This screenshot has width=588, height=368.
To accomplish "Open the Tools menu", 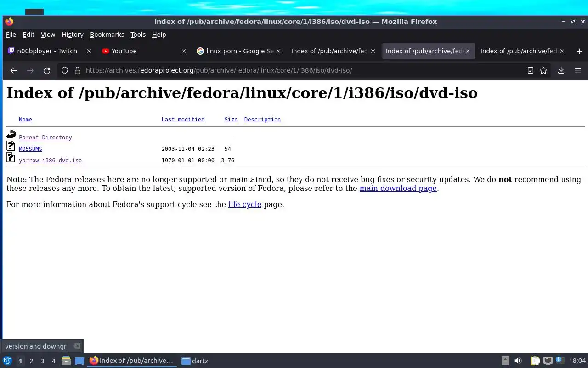I will click(138, 34).
